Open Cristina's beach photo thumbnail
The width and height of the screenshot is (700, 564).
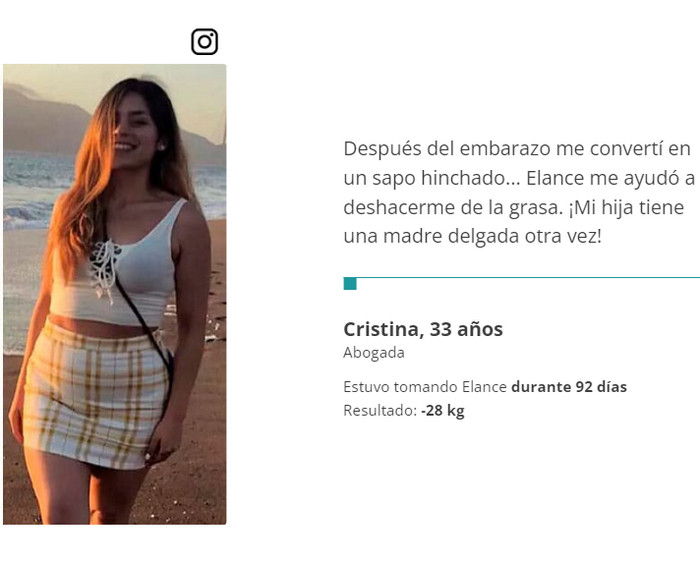tap(115, 294)
